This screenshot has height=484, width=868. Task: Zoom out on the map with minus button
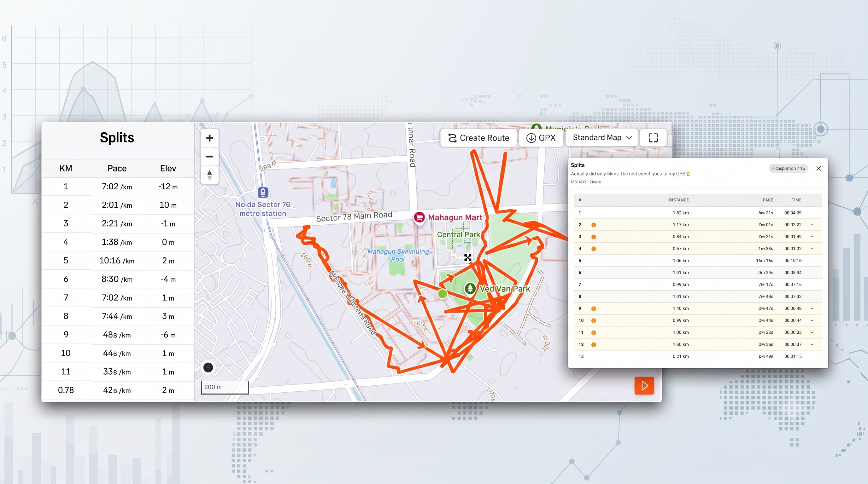pyautogui.click(x=209, y=157)
